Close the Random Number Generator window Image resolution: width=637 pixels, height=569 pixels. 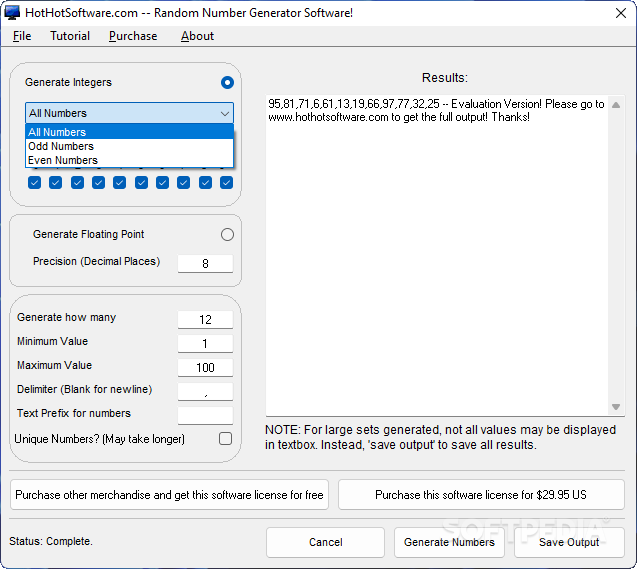(x=620, y=13)
